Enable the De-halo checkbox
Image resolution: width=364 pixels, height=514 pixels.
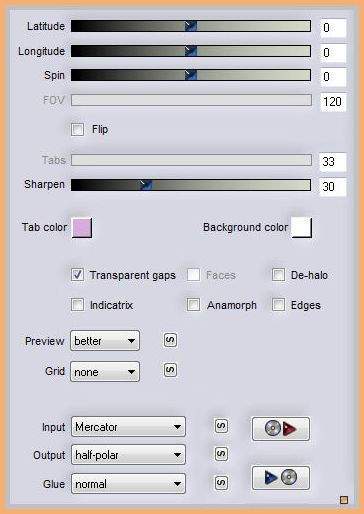point(278,275)
